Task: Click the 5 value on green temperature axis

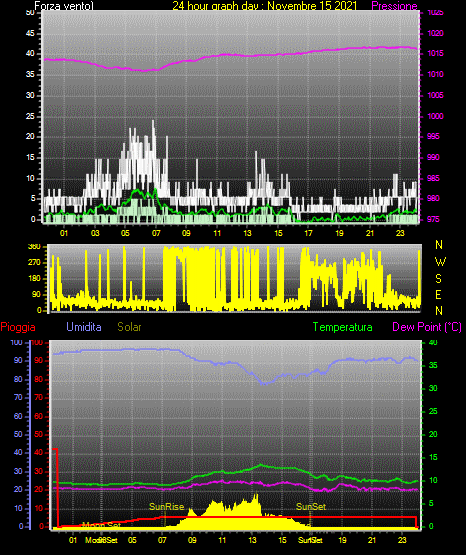Action: pos(431,503)
